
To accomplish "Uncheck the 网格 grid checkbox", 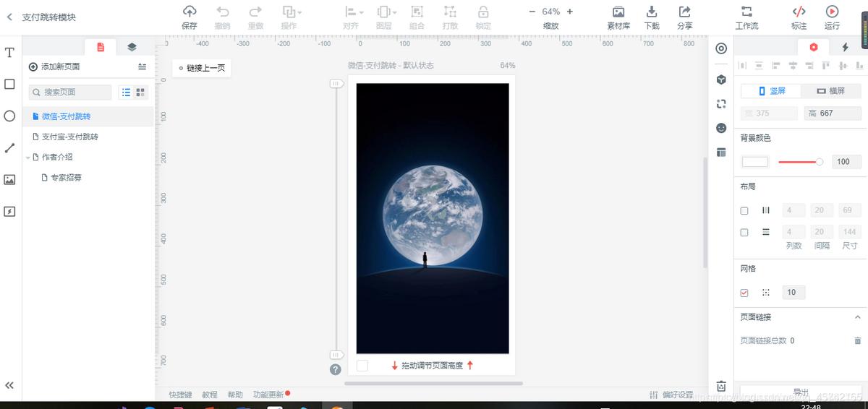I will pos(744,293).
